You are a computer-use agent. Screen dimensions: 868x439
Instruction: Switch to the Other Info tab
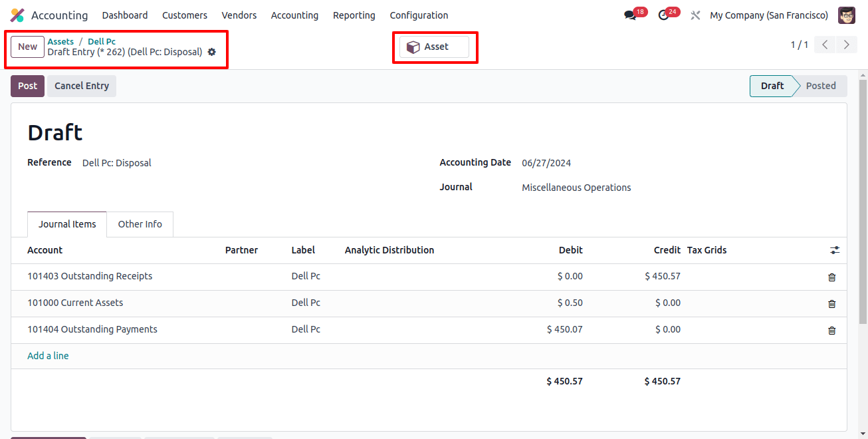[140, 224]
